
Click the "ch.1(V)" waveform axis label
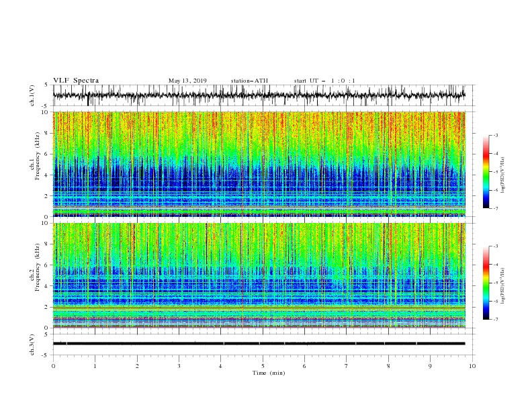click(x=32, y=95)
